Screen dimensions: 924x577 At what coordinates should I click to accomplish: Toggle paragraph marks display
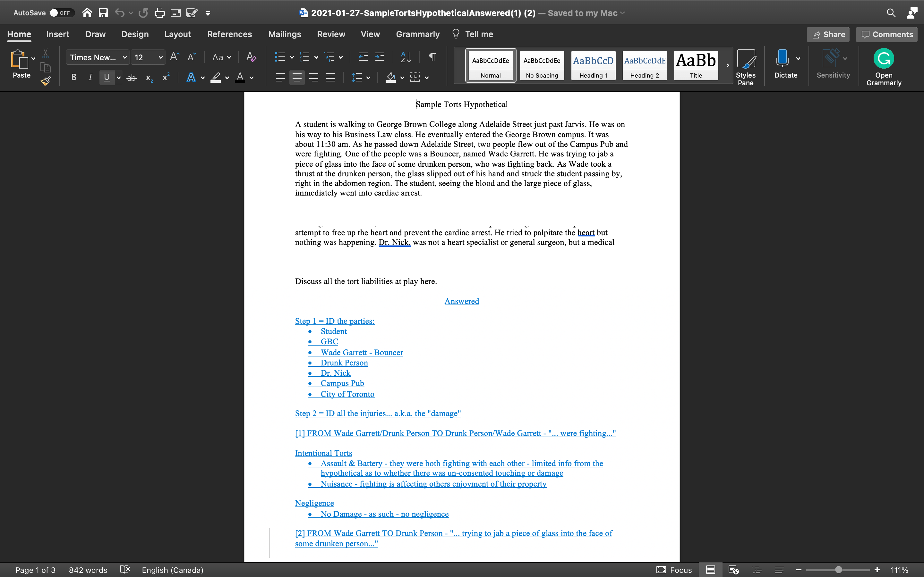pyautogui.click(x=432, y=57)
